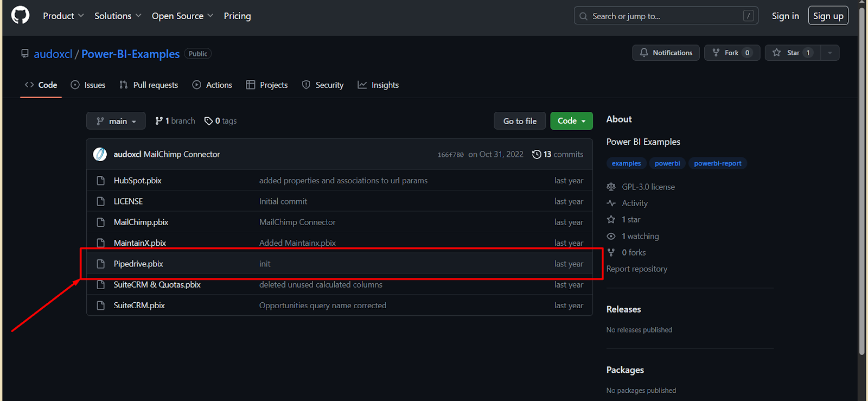Open the audoxcl owner profile

point(53,54)
